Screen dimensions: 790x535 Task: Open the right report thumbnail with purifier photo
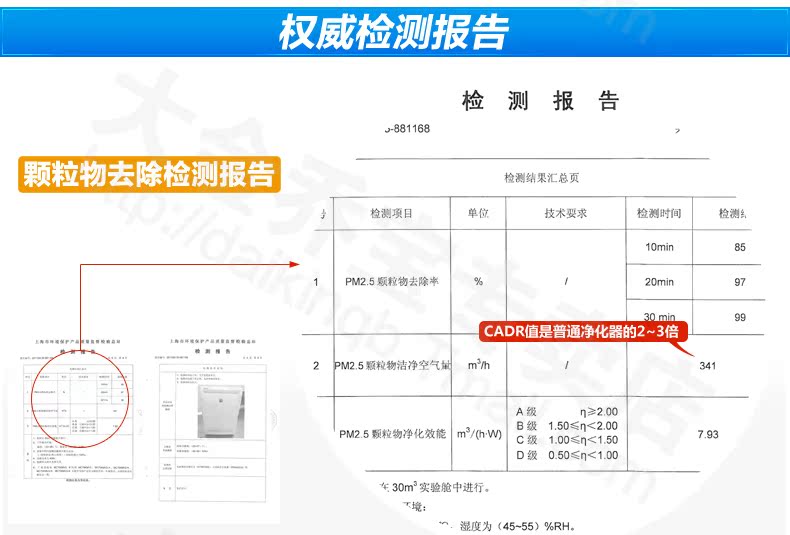[212, 419]
